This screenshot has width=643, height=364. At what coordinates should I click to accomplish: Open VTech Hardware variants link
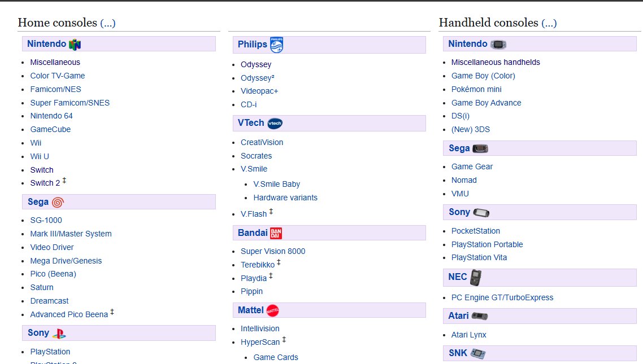(285, 198)
